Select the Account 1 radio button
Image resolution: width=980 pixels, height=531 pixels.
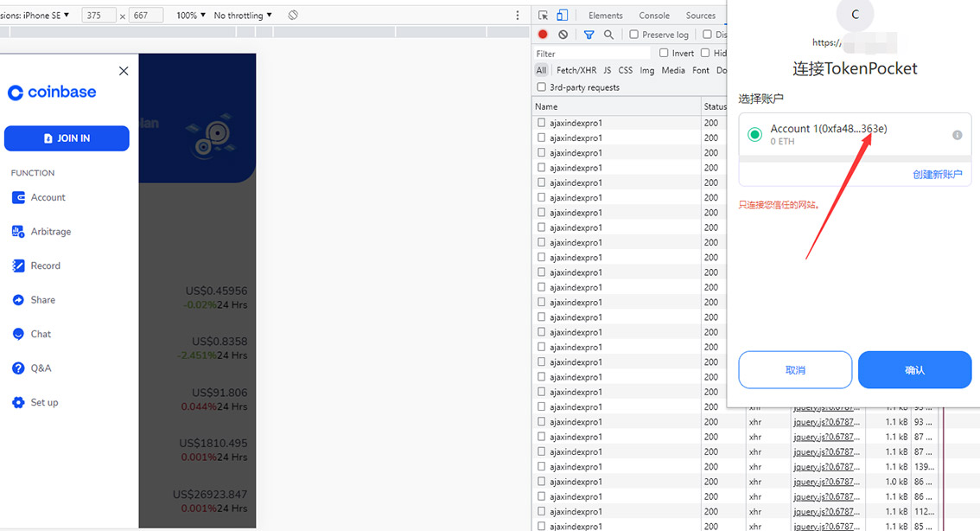click(x=754, y=134)
